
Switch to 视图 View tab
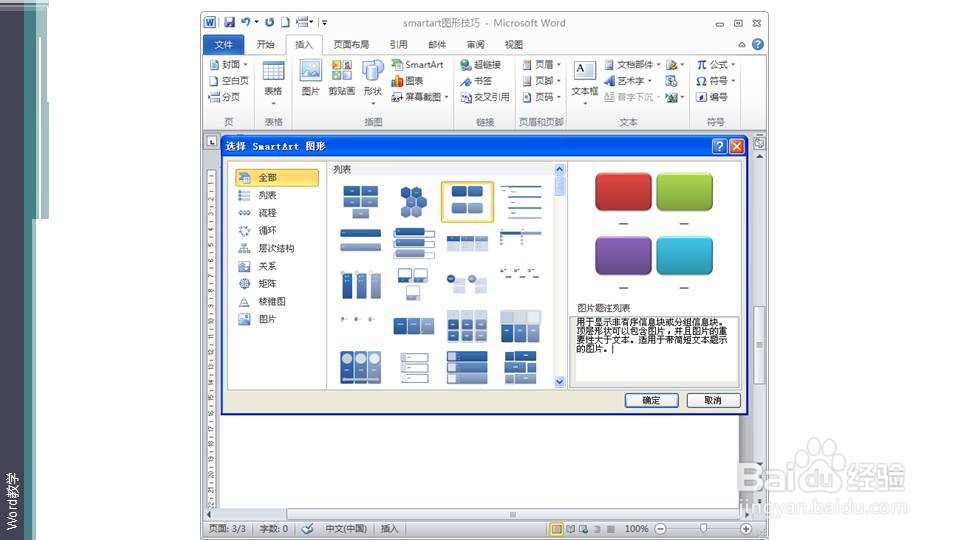pos(514,44)
